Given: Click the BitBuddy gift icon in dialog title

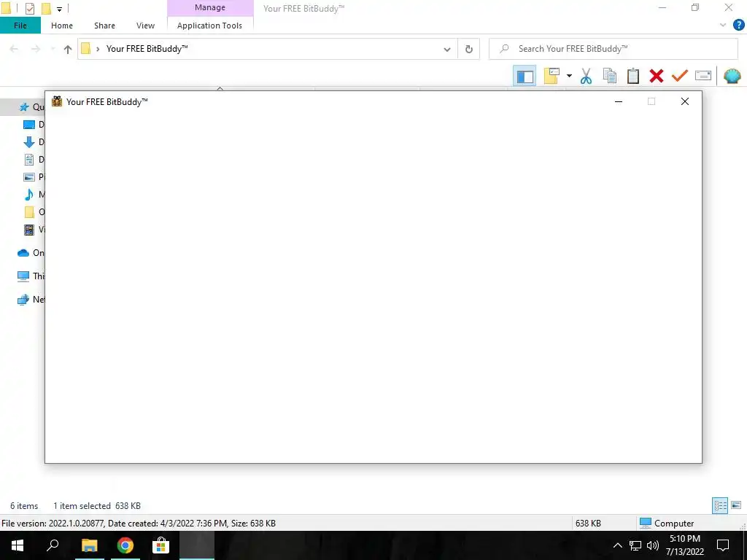Looking at the screenshot, I should 57,101.
